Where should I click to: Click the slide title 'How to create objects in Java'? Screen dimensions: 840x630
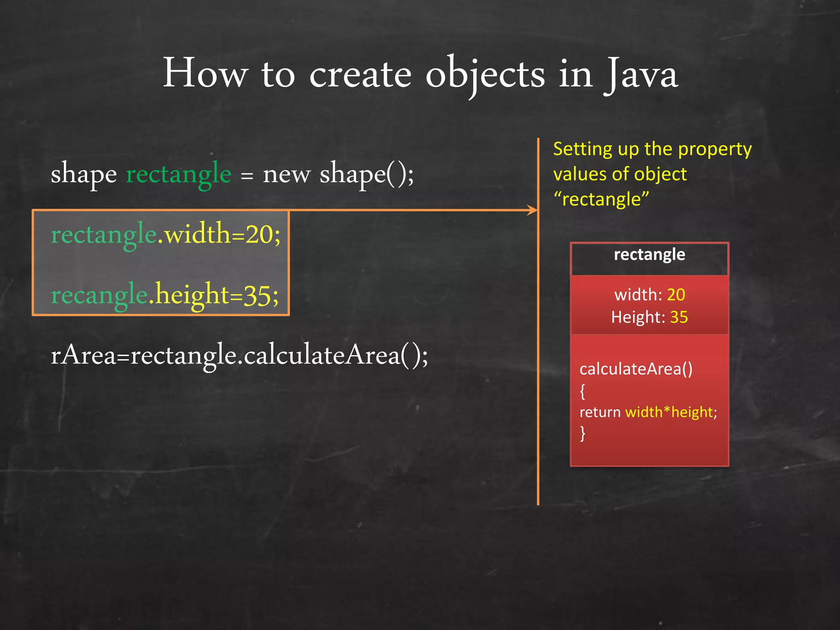[x=420, y=74]
